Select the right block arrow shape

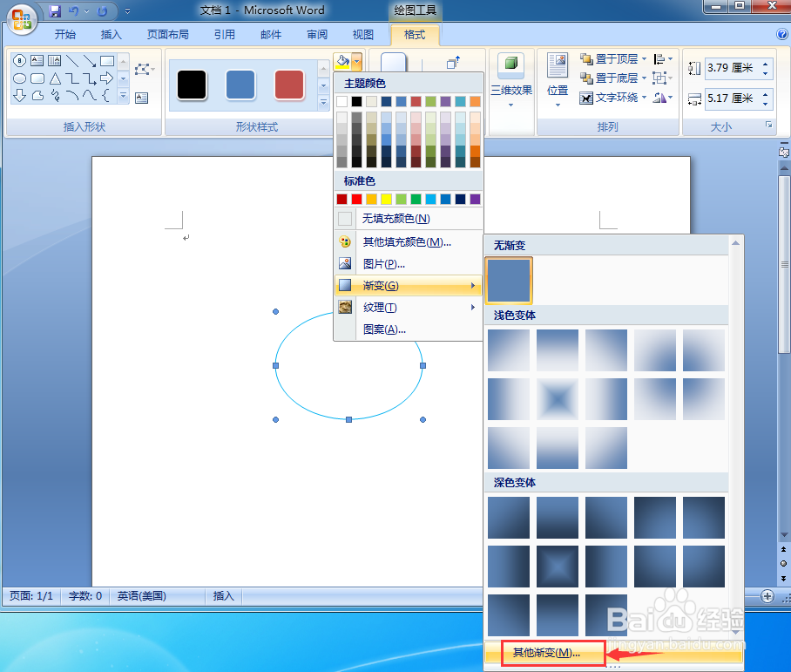click(107, 78)
